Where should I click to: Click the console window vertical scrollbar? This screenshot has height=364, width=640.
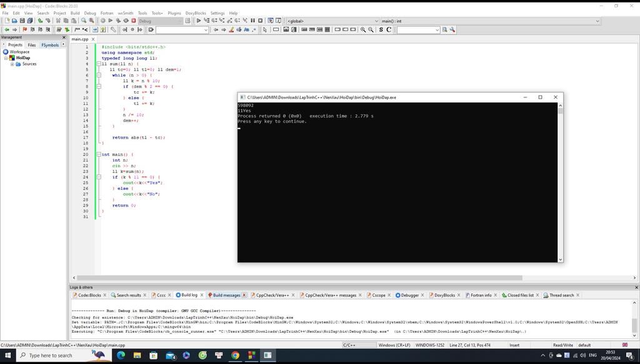tap(561, 182)
